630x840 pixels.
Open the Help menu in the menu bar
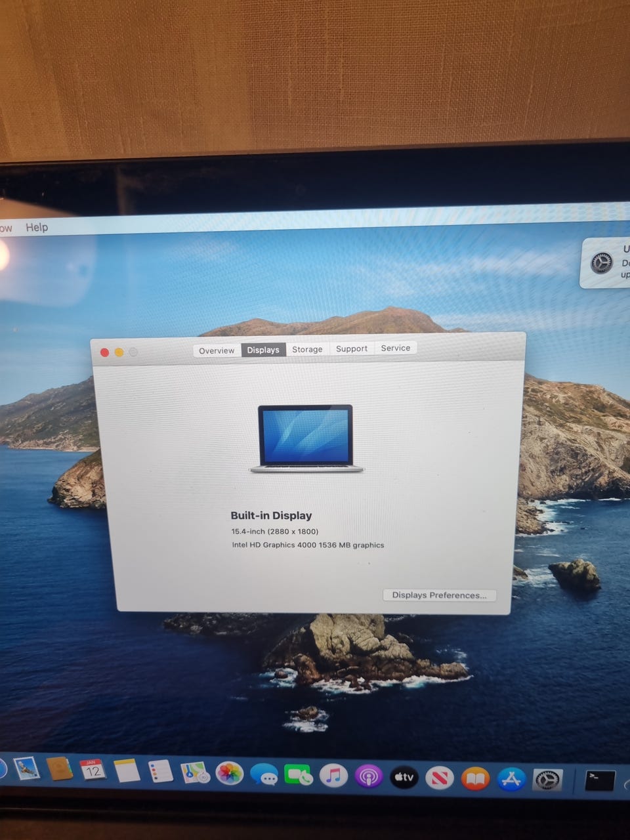coord(37,227)
